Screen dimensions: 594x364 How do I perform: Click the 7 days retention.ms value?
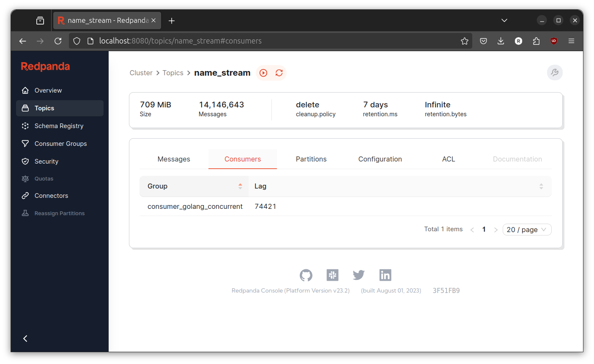point(380,109)
